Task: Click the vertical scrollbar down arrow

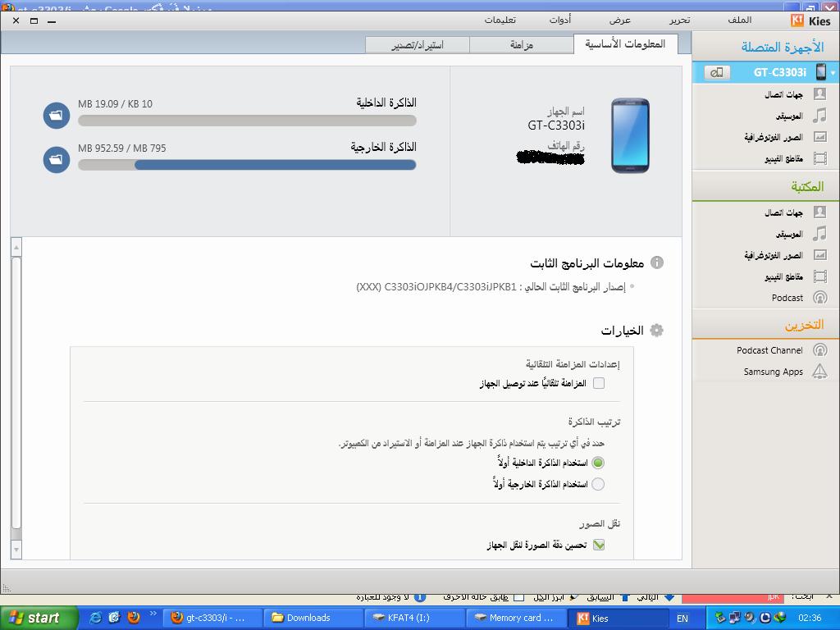Action: pos(16,550)
